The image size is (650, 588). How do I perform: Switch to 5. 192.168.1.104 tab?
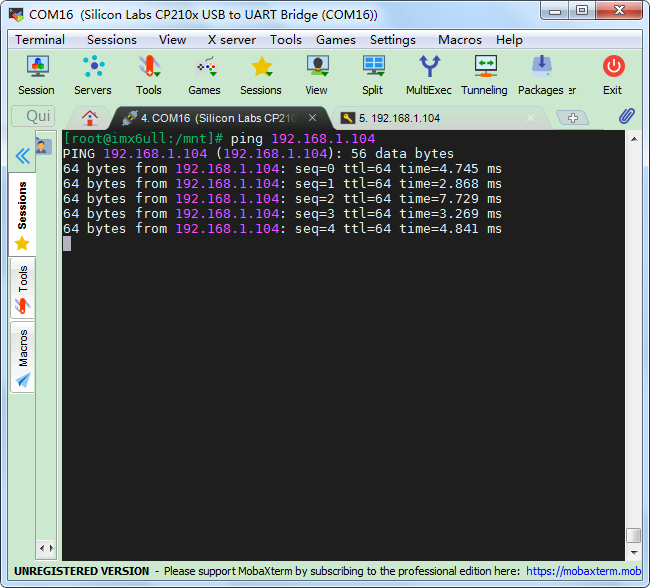[439, 118]
